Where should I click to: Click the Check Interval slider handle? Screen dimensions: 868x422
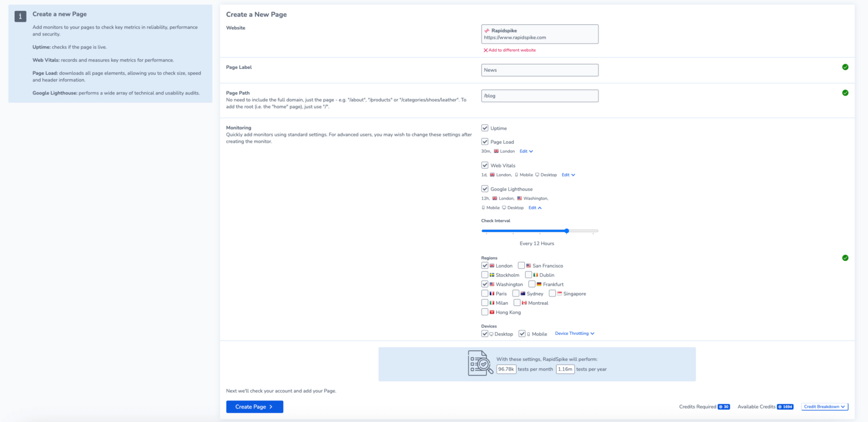click(567, 231)
